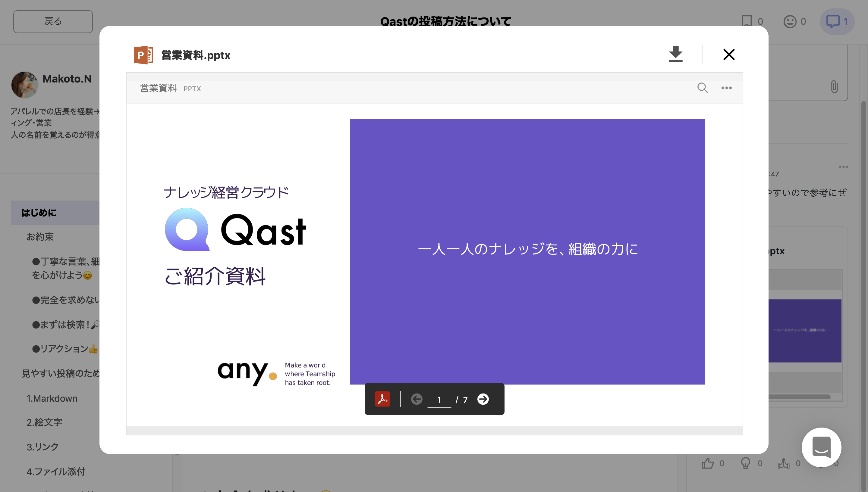The width and height of the screenshot is (868, 492).
Task: Click the page number input field
Action: coord(439,400)
